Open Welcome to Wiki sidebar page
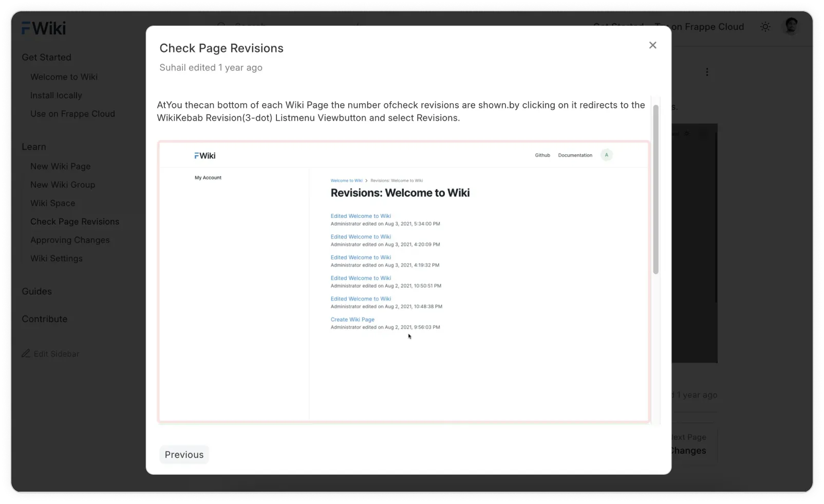This screenshot has height=504, width=824. [x=64, y=77]
